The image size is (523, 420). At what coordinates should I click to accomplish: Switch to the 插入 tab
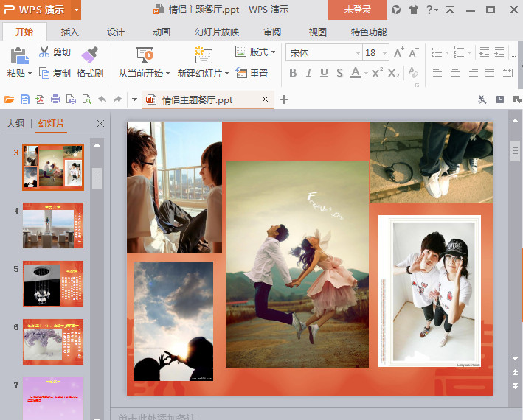[70, 32]
